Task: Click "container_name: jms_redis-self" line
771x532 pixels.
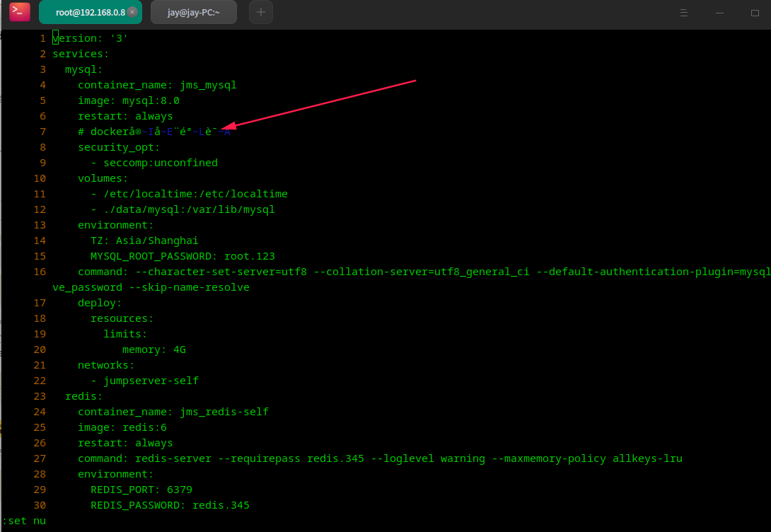Action: pos(173,412)
